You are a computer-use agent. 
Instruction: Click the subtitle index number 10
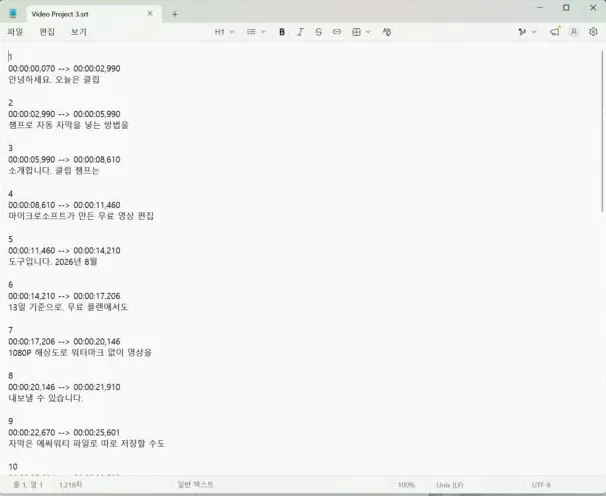pos(13,467)
